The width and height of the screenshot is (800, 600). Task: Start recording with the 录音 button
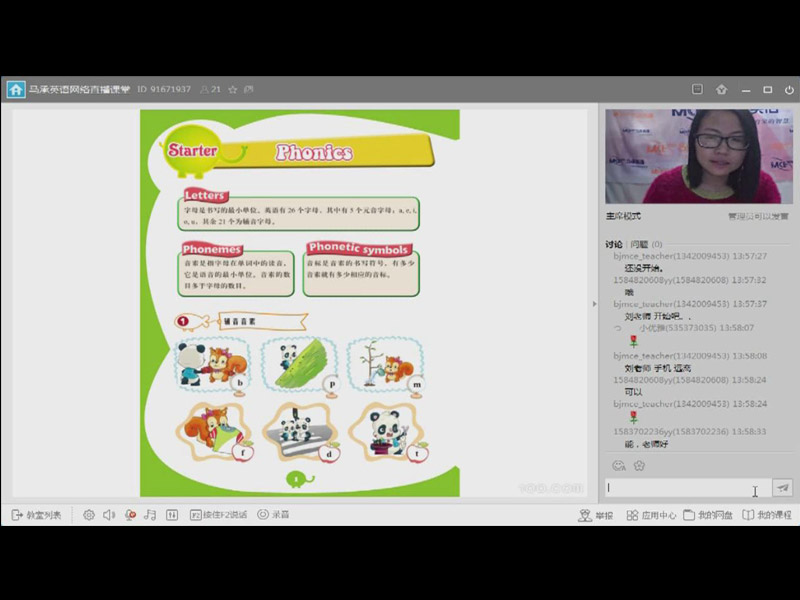tap(273, 515)
